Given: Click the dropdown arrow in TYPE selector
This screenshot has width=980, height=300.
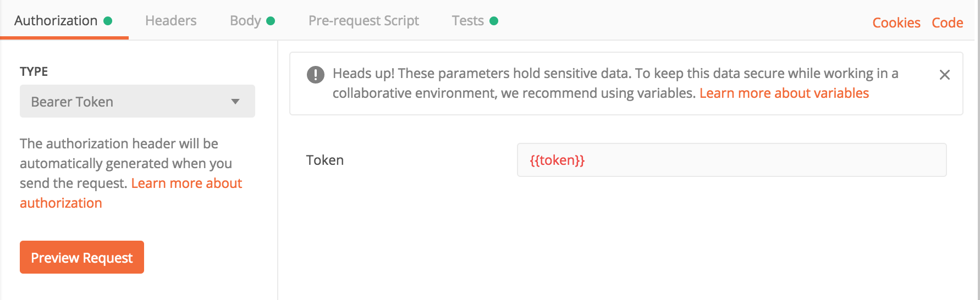Looking at the screenshot, I should tap(235, 102).
